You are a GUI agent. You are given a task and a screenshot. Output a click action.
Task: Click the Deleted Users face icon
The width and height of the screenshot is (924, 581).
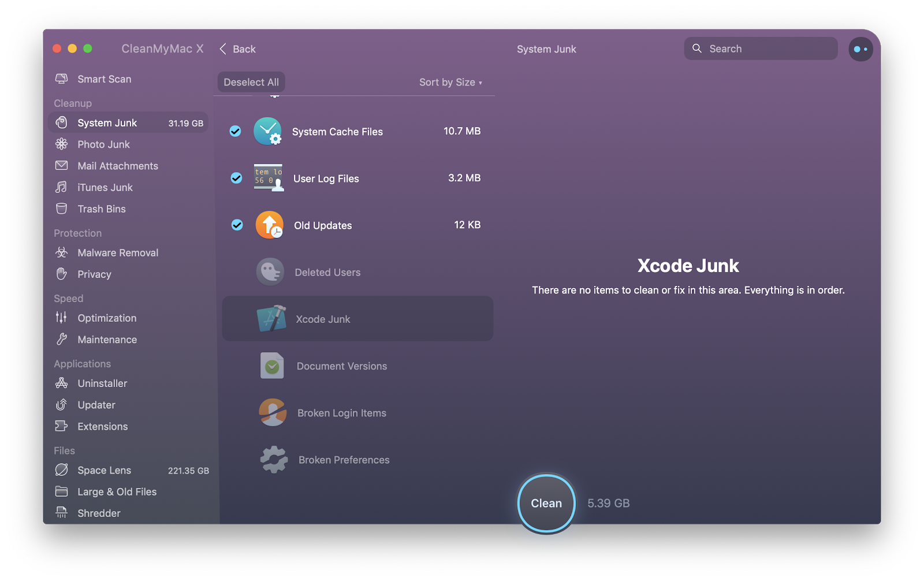click(270, 271)
